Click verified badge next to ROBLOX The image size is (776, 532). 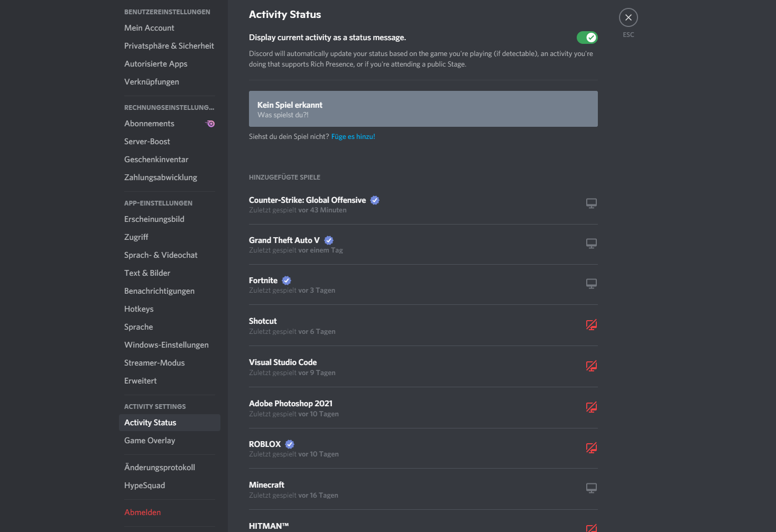click(x=290, y=444)
